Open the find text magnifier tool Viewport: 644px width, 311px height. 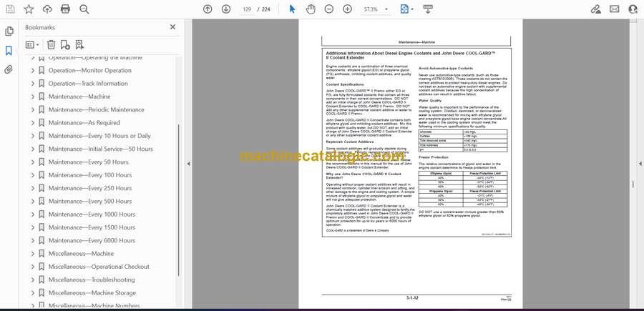[84, 9]
